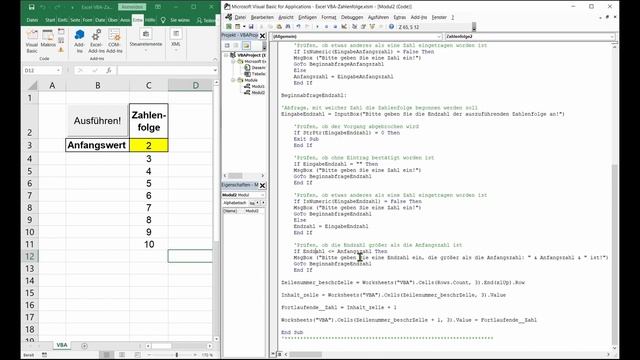
Task: Open Excel-Add-Ins manager with gear icon
Action: coord(96,41)
